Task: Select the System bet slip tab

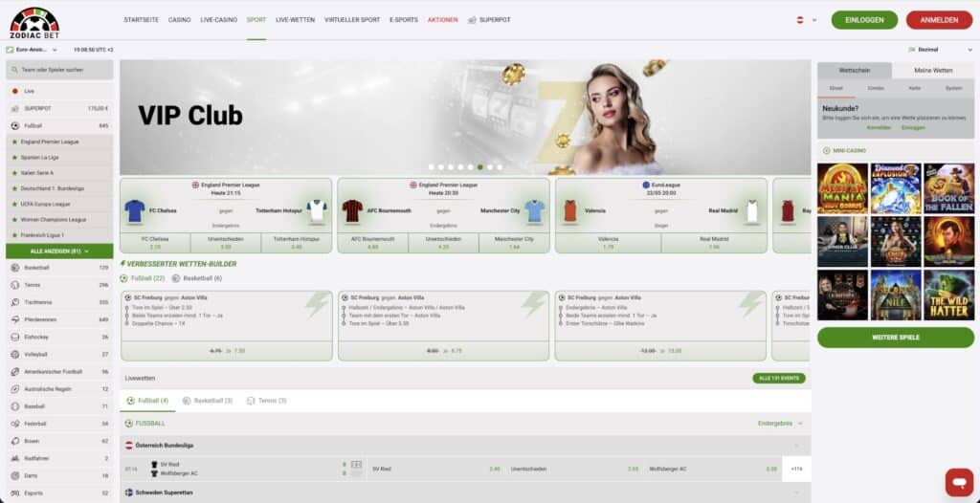Action: tap(954, 88)
